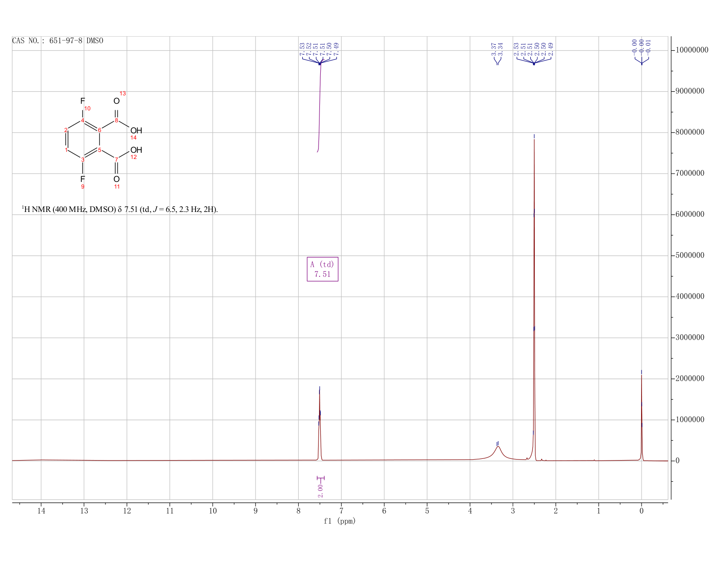Click the DMSO solvent peak at 2.50 ppm
Image resolution: width=728 pixels, height=563 pixels.
534,300
